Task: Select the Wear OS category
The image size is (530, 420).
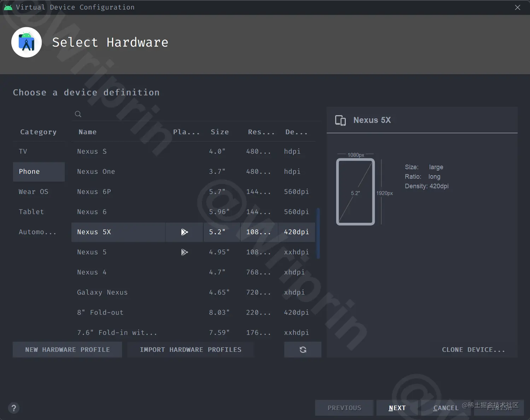Action: [33, 191]
